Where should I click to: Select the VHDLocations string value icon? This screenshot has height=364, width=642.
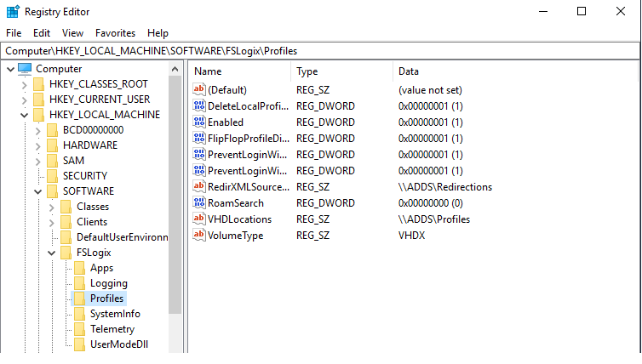coord(199,219)
